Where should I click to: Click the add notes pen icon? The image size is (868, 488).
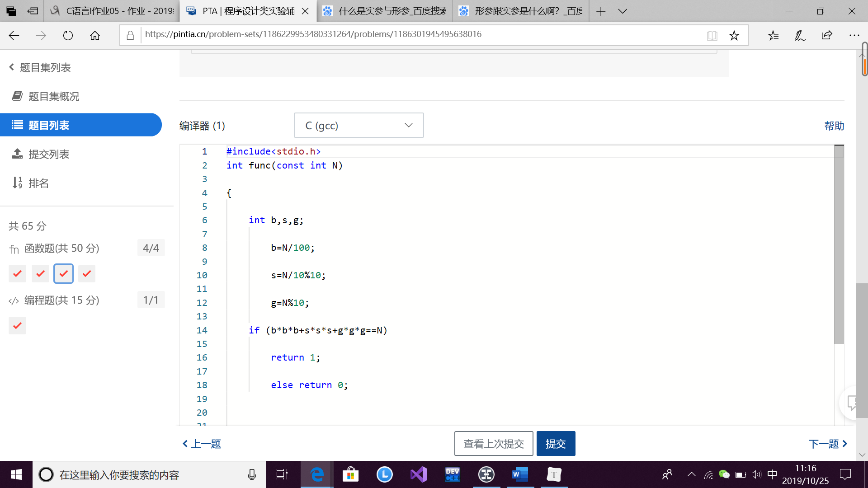(x=800, y=35)
